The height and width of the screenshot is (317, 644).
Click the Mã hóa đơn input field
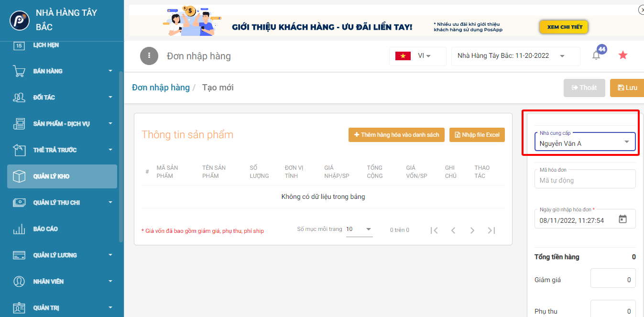[x=584, y=180]
